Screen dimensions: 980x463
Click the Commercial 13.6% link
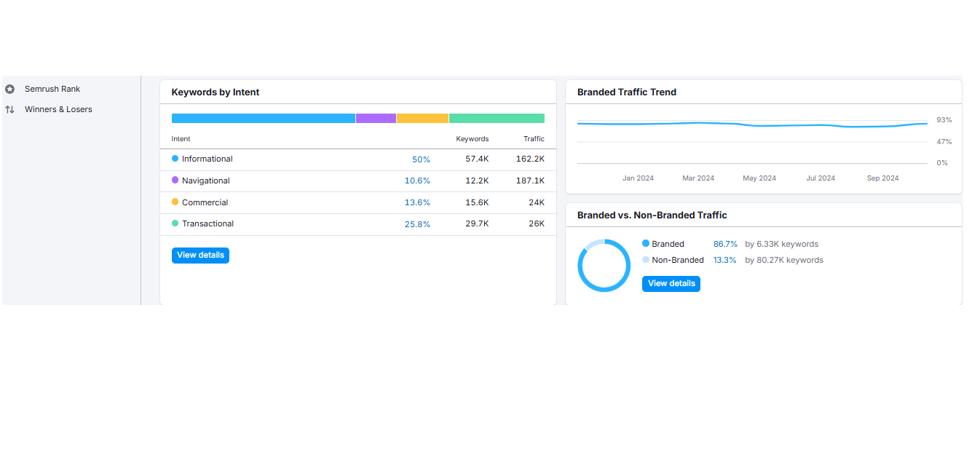coord(417,203)
